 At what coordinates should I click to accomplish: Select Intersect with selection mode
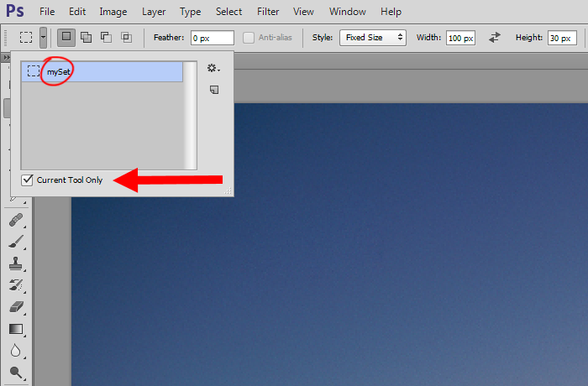click(126, 38)
